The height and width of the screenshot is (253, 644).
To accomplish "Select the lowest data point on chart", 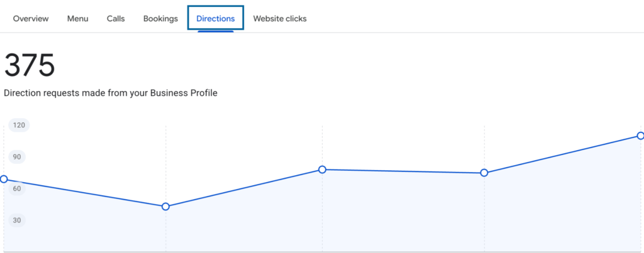I will 165,207.
